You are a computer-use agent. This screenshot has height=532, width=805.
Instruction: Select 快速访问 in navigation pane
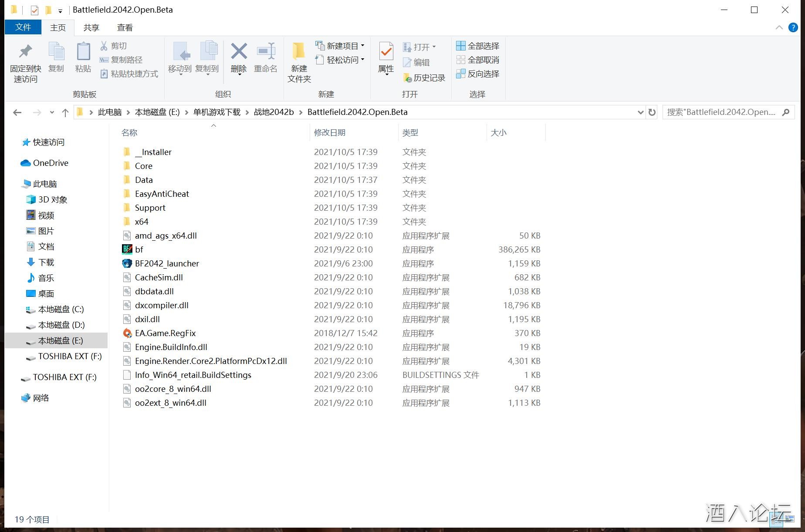[44, 142]
